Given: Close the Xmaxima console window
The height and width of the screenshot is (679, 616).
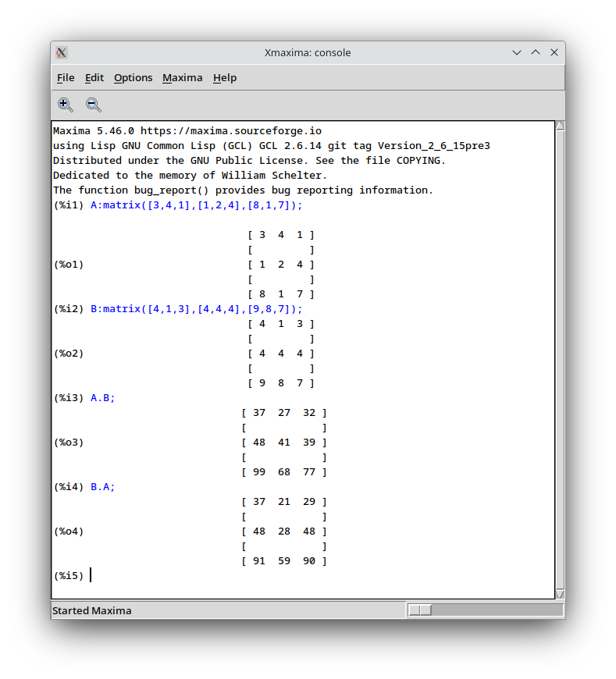Looking at the screenshot, I should (x=554, y=53).
